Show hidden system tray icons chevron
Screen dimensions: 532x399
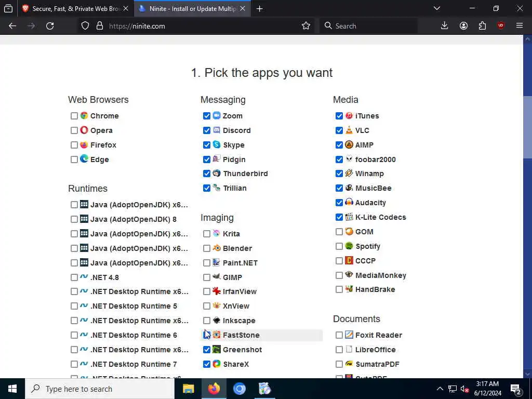pos(440,389)
